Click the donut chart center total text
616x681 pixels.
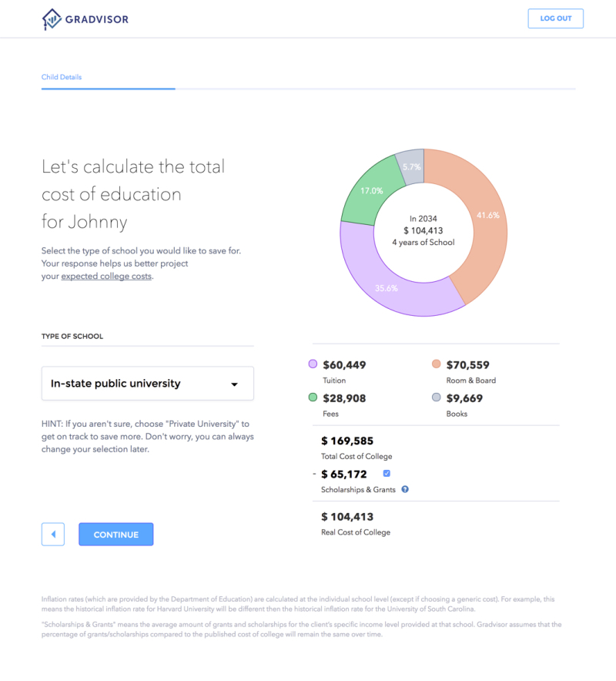(423, 230)
